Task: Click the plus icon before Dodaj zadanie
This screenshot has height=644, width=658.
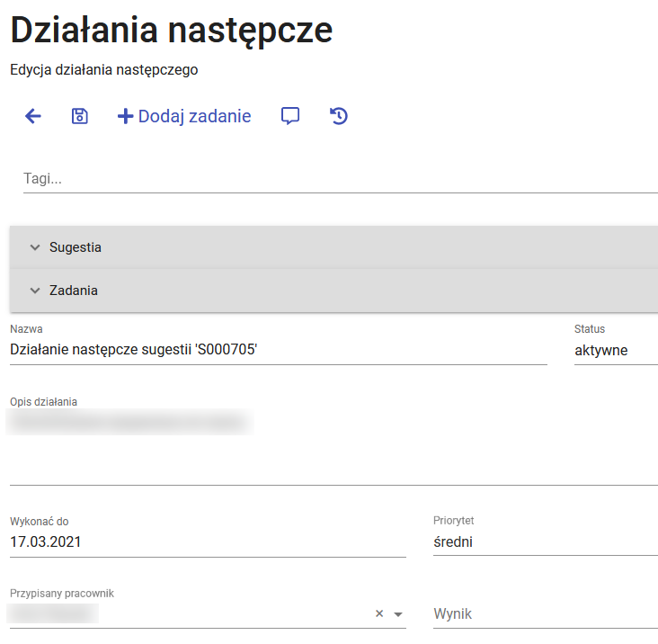Action: tap(126, 116)
